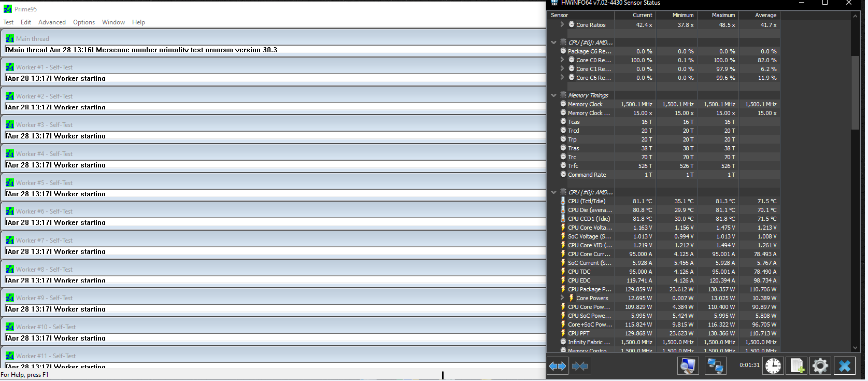This screenshot has width=868, height=381.
Task: Minimize the HWiNFO64 Sensor Status window
Action: click(x=801, y=3)
